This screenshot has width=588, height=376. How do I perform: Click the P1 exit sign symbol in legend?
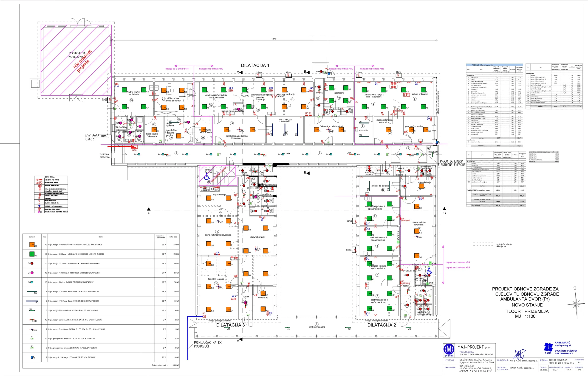[x=32, y=338]
